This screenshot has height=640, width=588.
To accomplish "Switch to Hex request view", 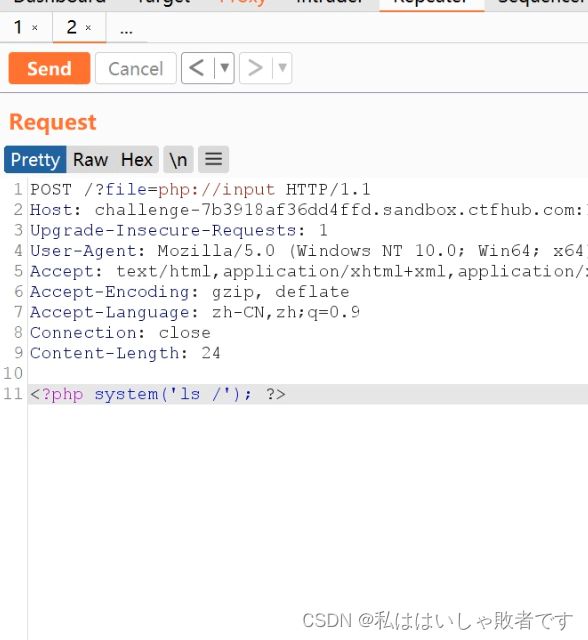I will (137, 160).
